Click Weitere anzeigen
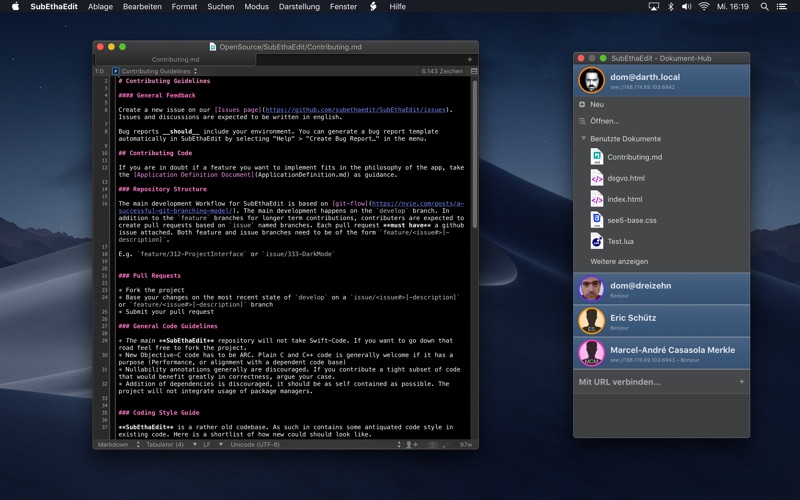Image resolution: width=800 pixels, height=500 pixels. (619, 261)
